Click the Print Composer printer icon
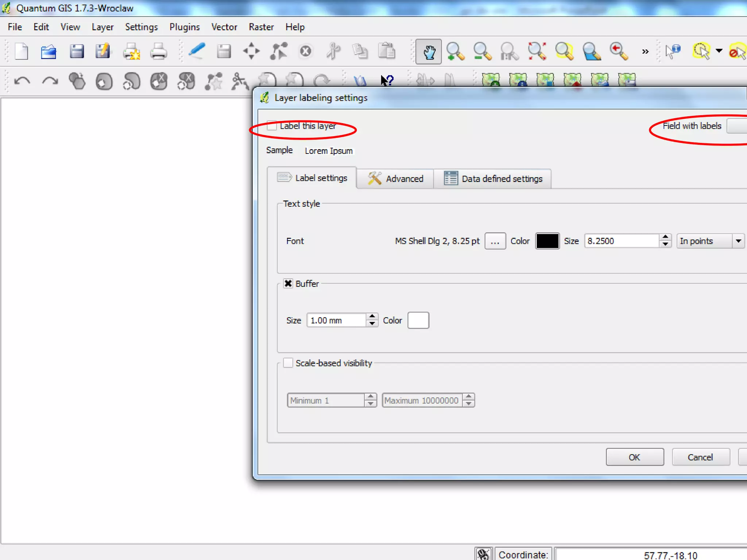747x560 pixels. [x=158, y=52]
